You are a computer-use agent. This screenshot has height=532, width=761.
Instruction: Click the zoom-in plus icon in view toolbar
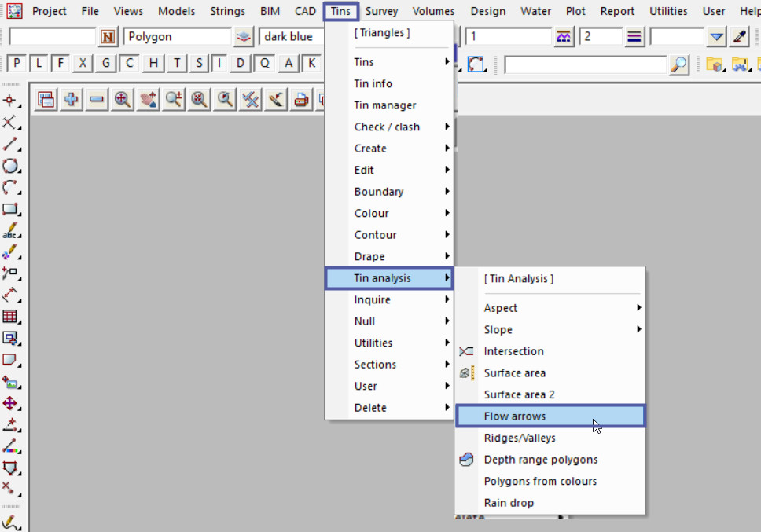point(72,99)
